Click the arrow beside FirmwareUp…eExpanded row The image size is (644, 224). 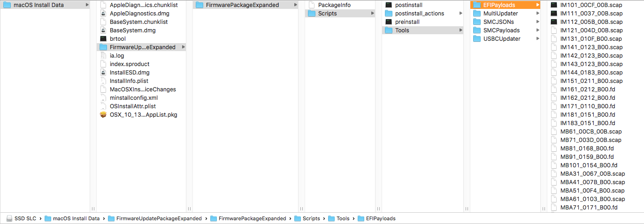pyautogui.click(x=183, y=47)
